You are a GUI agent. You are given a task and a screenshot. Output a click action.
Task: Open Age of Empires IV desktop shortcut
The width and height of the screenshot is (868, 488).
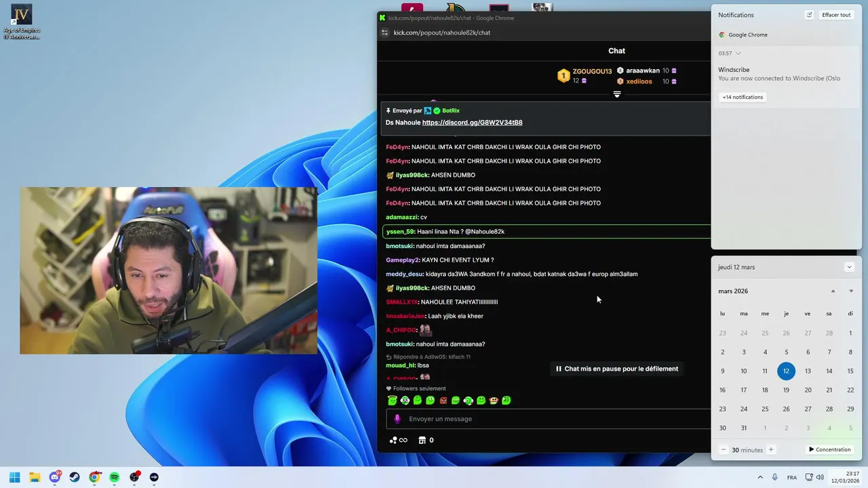click(x=22, y=22)
